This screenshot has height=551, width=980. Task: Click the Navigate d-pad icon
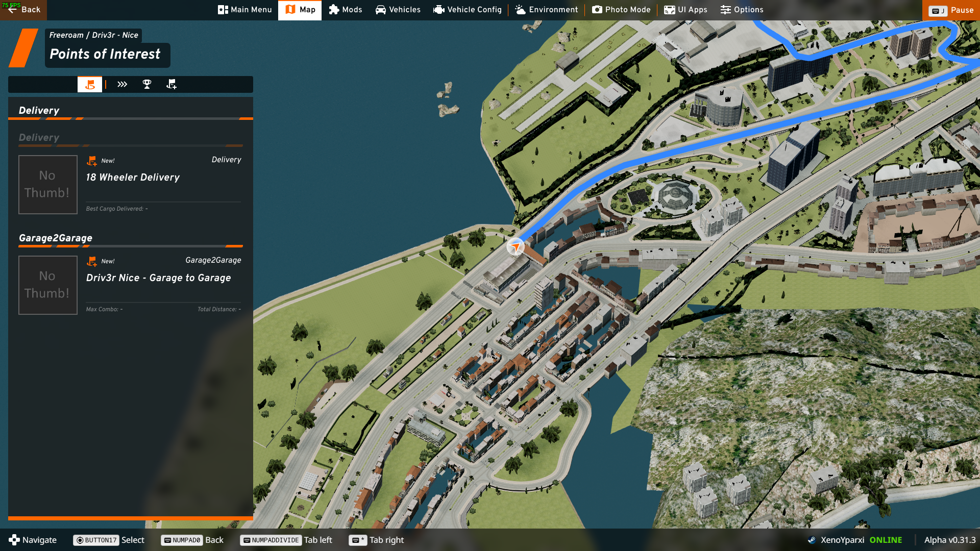[x=14, y=540]
